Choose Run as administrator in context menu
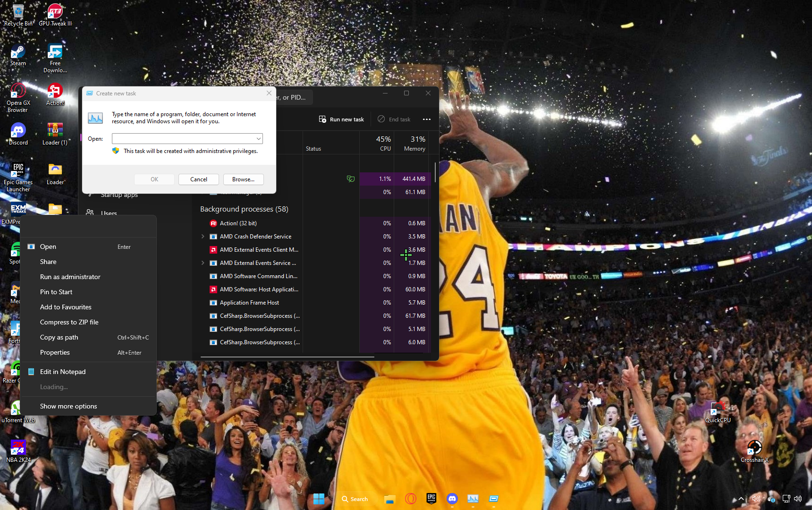The height and width of the screenshot is (510, 812). click(x=88, y=277)
